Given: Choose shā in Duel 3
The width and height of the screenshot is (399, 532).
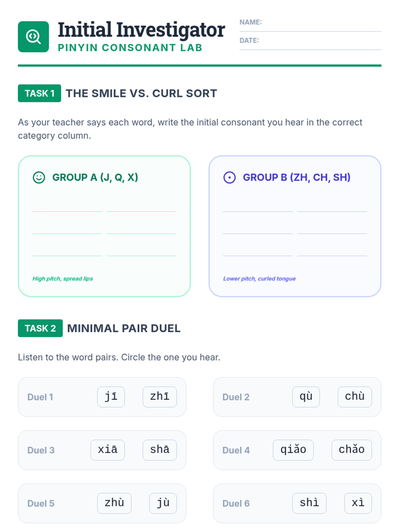Looking at the screenshot, I should [x=160, y=450].
